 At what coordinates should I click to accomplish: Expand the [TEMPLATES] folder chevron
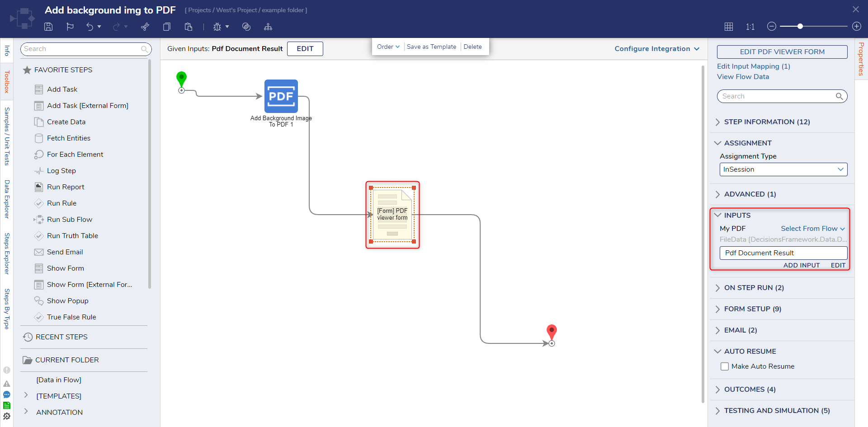(26, 395)
